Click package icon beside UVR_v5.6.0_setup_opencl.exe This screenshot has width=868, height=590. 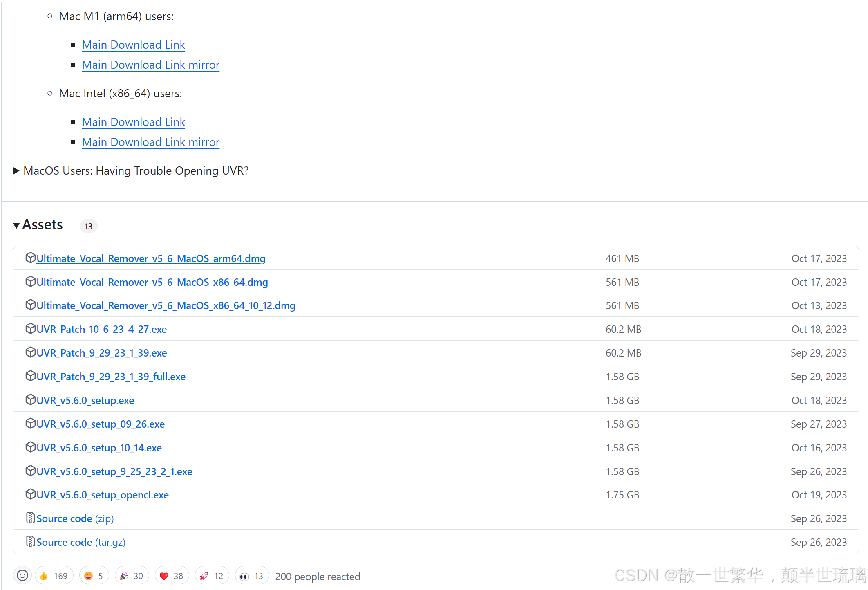point(30,494)
